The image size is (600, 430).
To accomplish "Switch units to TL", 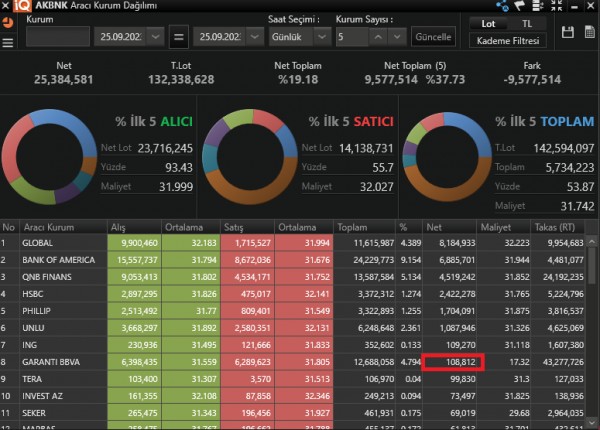I will click(527, 24).
